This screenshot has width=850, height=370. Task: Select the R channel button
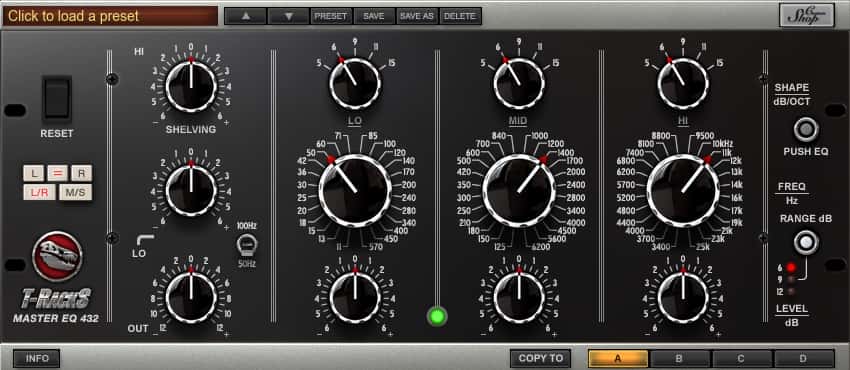(x=81, y=173)
